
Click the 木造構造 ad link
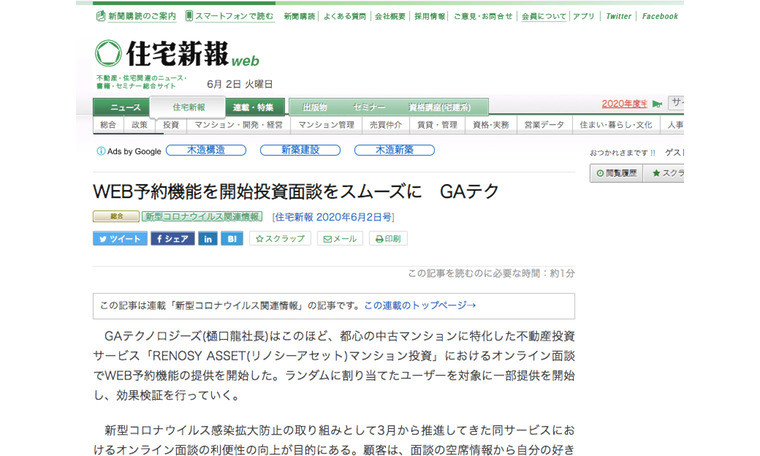[x=207, y=150]
